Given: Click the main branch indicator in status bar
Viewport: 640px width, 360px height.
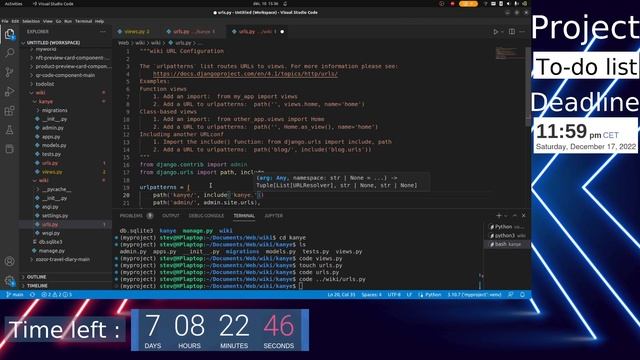Looking at the screenshot, I should [15, 294].
